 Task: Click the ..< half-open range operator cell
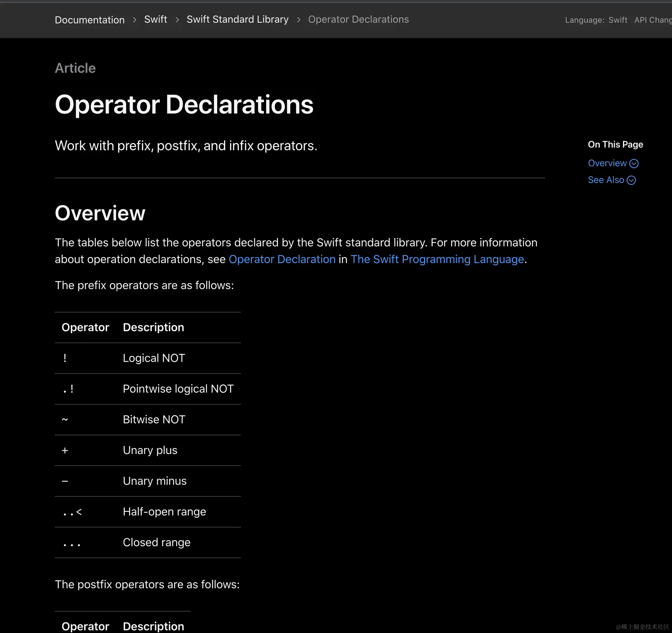tap(72, 512)
